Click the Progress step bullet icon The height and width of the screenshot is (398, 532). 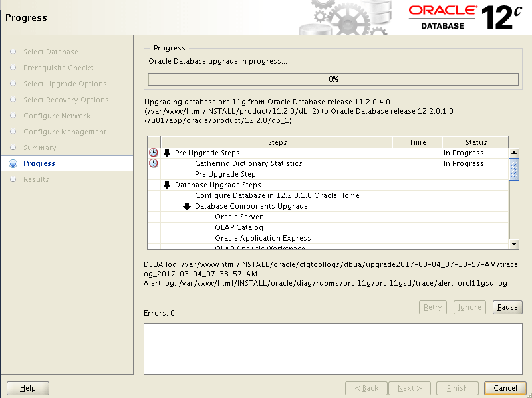coord(13,163)
